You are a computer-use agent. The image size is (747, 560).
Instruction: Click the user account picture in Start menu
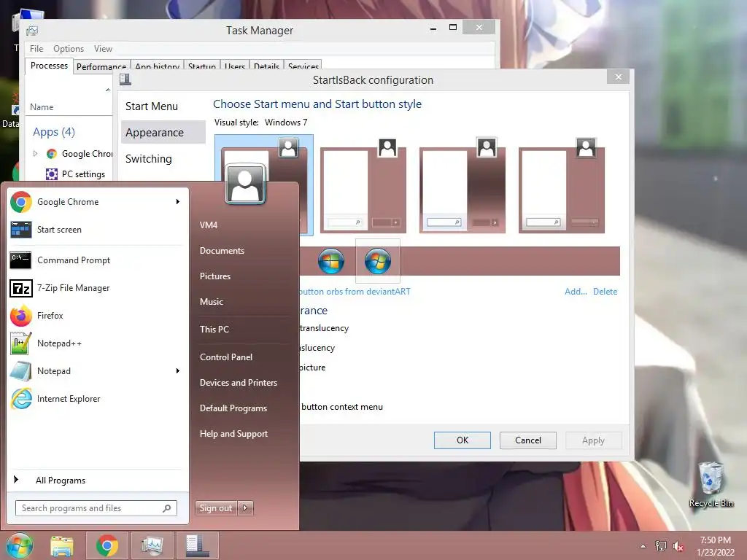pyautogui.click(x=245, y=184)
